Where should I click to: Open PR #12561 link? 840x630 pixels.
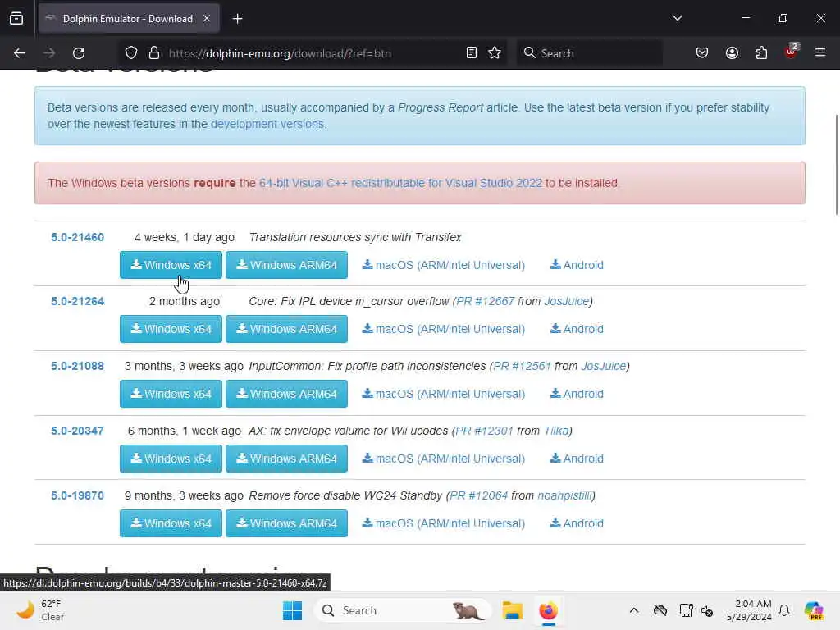pyautogui.click(x=522, y=366)
